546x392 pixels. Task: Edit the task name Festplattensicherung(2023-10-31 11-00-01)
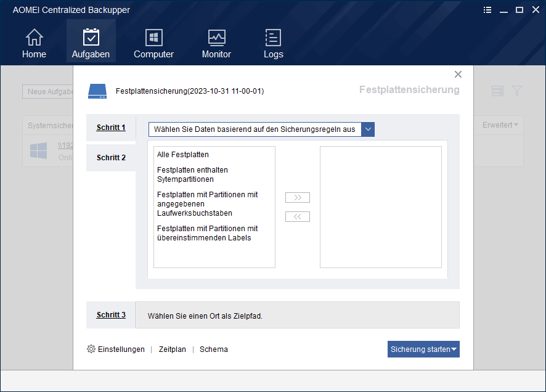point(190,91)
